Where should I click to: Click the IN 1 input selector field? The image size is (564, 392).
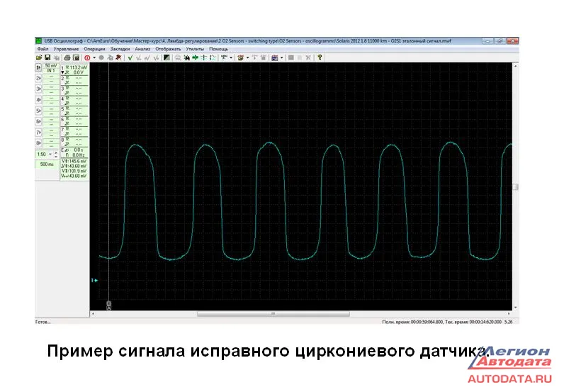click(51, 71)
